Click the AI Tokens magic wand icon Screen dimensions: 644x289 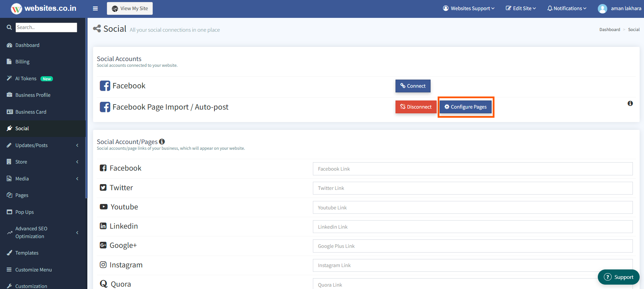pos(9,78)
